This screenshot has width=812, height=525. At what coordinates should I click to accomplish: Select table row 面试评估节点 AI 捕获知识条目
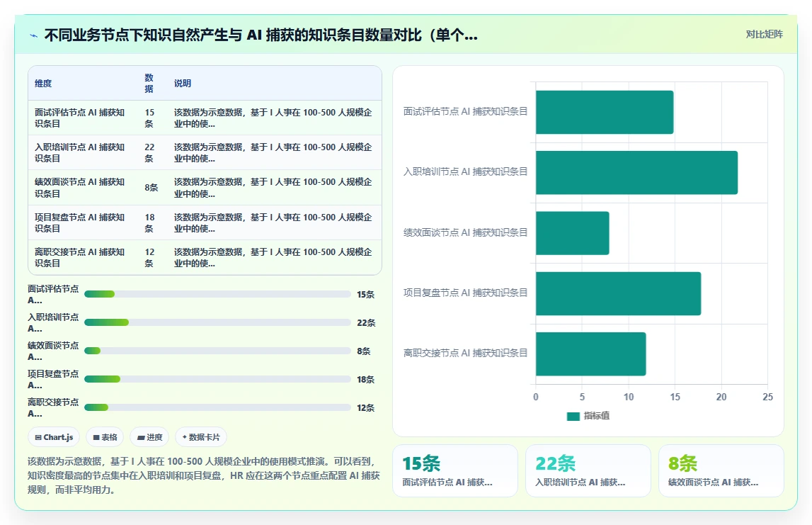205,118
